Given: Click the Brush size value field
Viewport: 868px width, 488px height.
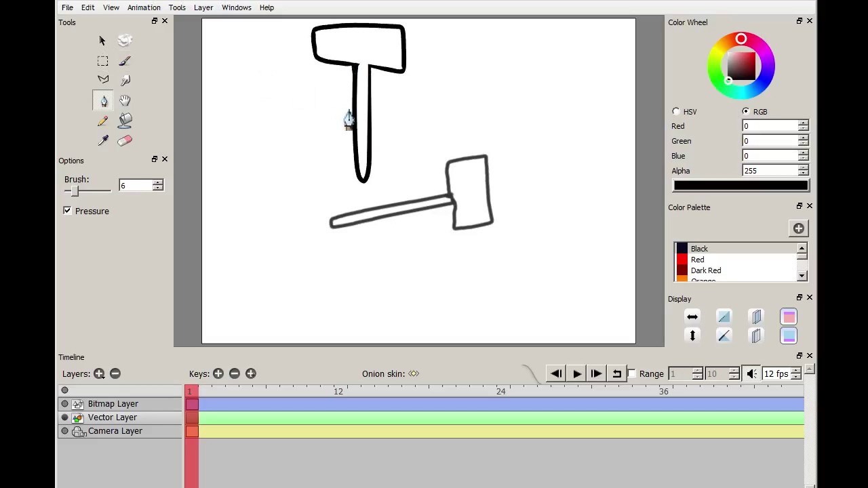Looking at the screenshot, I should pos(136,186).
